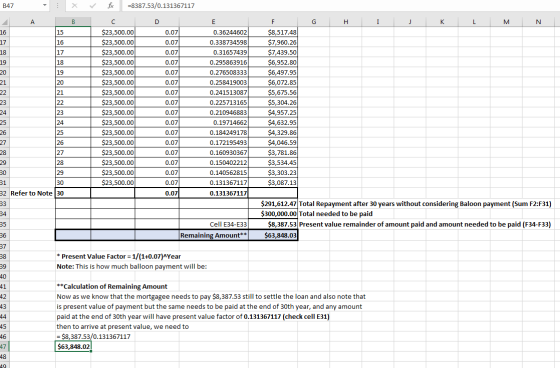Screen dimensions: 560x368
Task: Click cell with $6,072.85
Action: (x=273, y=82)
